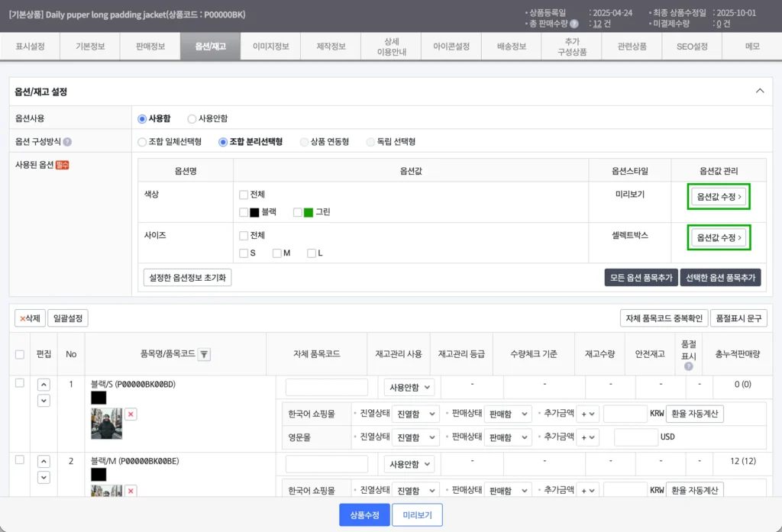Click the 자체 품목코드 input field
The height and width of the screenshot is (532, 782).
coord(326,387)
